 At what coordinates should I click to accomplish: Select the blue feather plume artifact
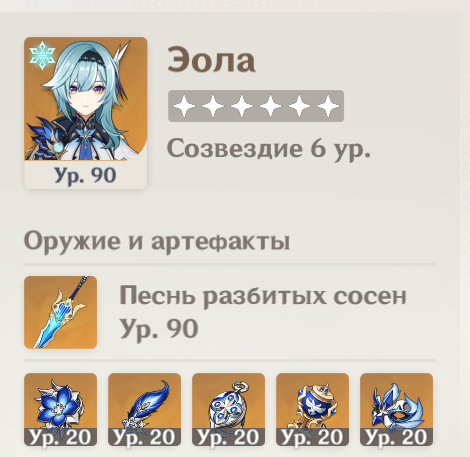145,409
